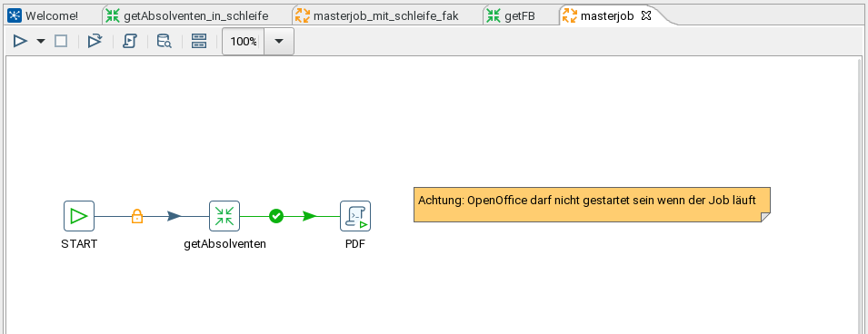This screenshot has height=334, width=868.
Task: Open the getAbsolventen_in_schleife tab
Action: click(x=187, y=16)
